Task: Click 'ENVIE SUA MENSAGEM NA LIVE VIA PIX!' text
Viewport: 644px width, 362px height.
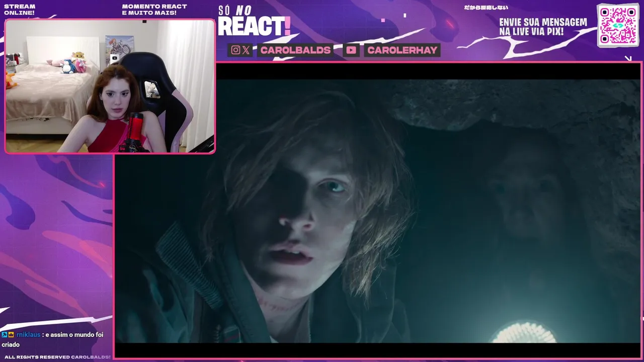Action: 543,27
